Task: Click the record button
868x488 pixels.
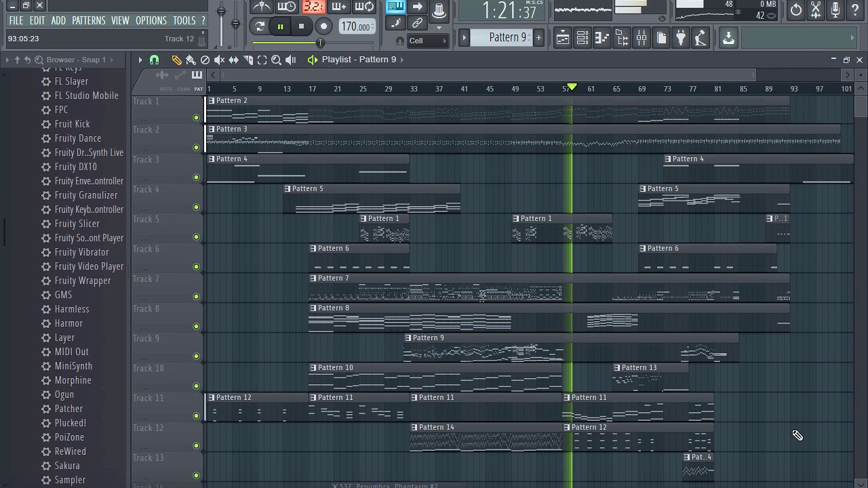Action: point(323,26)
